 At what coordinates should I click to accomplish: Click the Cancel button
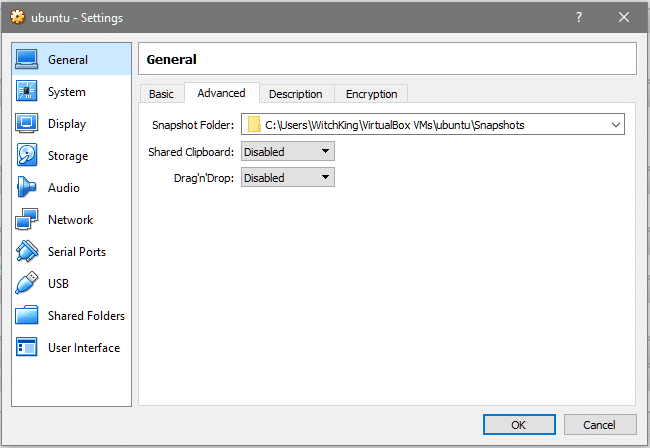(x=599, y=425)
